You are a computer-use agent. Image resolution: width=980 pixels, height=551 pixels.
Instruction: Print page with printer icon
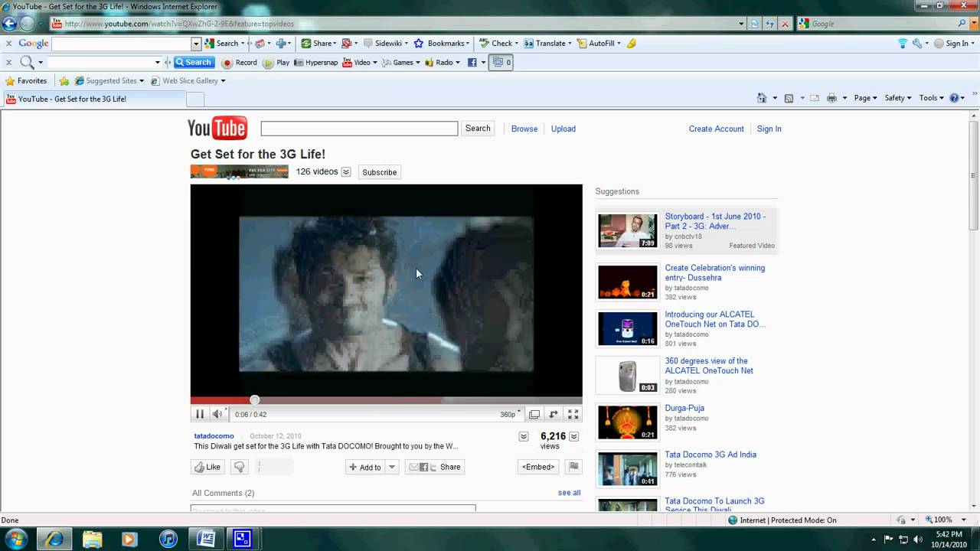coord(831,98)
